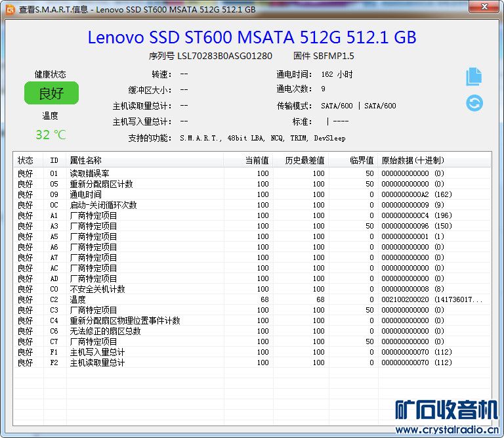
Task: Click the green 良好 health status badge
Action: (x=51, y=93)
